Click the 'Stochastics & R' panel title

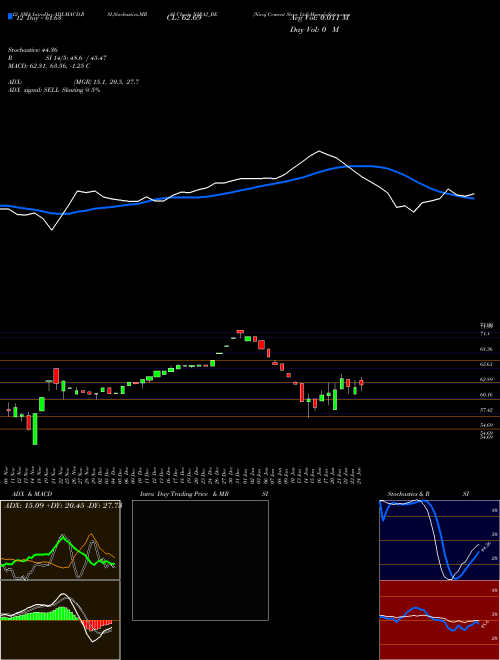click(409, 494)
